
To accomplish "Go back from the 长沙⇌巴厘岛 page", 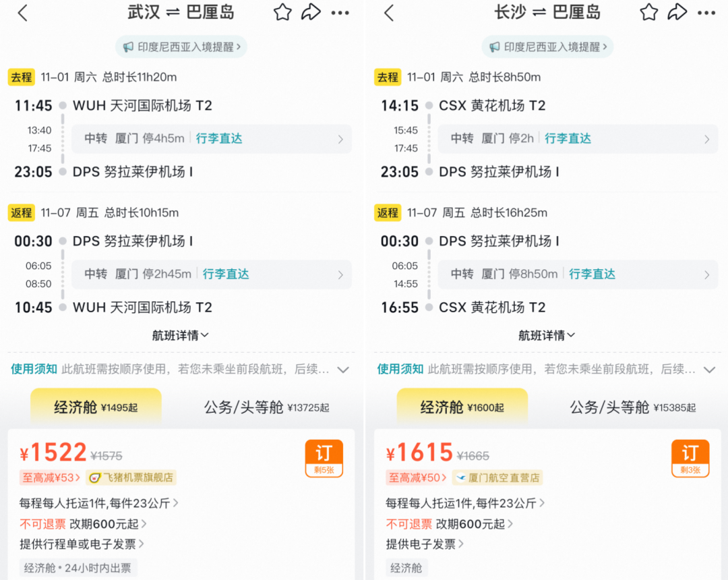I will [390, 12].
